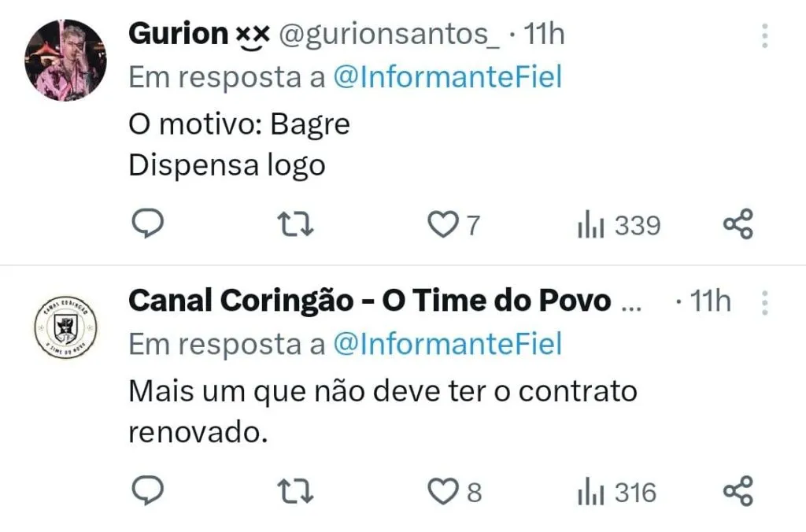Retweet Gurion's Bagre tweet
Screen dimensions: 806x532
298,225
